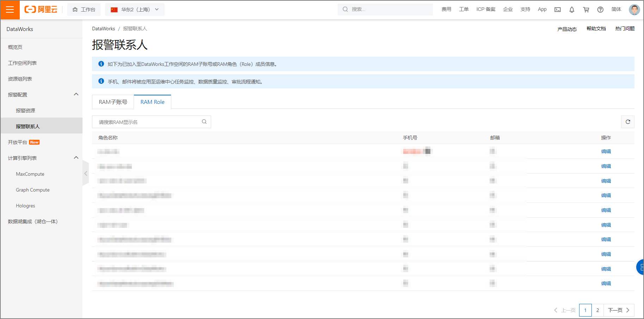Open the user avatar menu
Viewport: 644px width, 319px height.
tap(634, 10)
